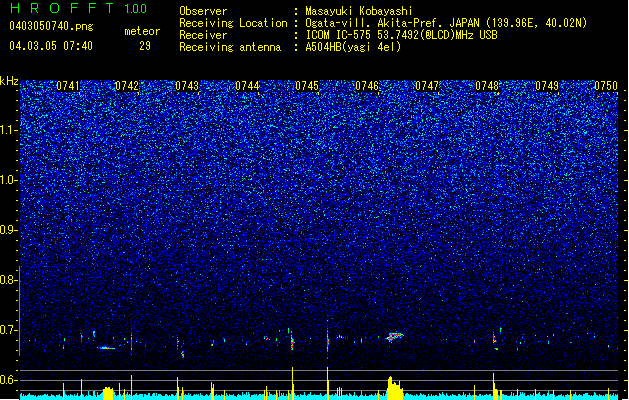Screen dimensions: 629x400
Task: Select the A504HB(yagi 4el) antenna text
Action: point(353,47)
